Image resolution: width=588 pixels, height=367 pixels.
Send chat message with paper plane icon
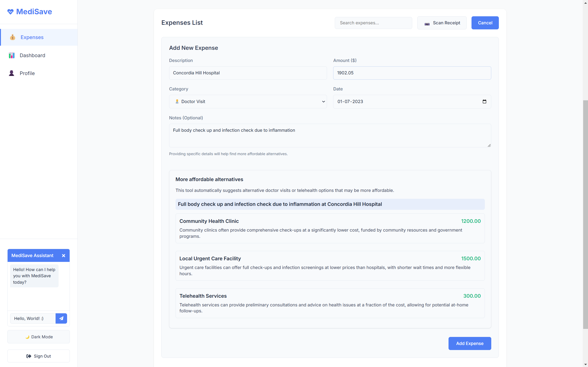(61, 318)
